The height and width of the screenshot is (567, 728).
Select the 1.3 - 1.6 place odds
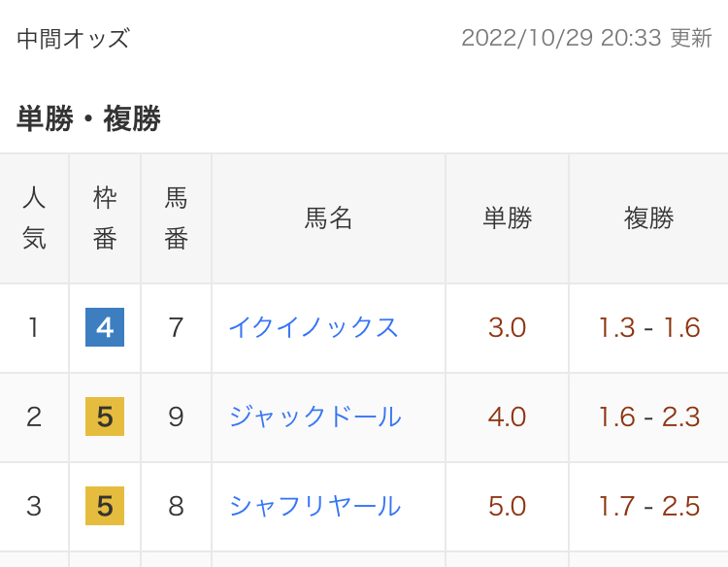pyautogui.click(x=648, y=328)
